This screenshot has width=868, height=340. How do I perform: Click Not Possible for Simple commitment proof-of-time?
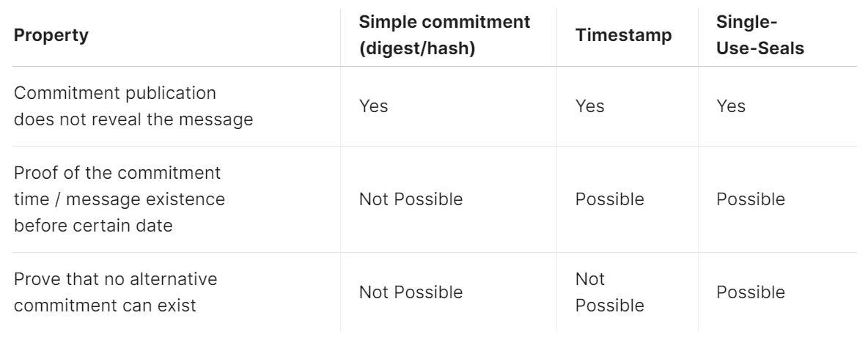(x=411, y=199)
